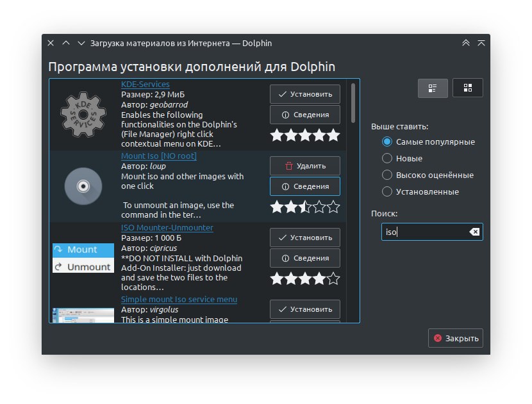Image resolution: width=532 pixels, height=404 pixels.
Task: Open the ISO Mounter-Unmounter link
Action: point(167,228)
